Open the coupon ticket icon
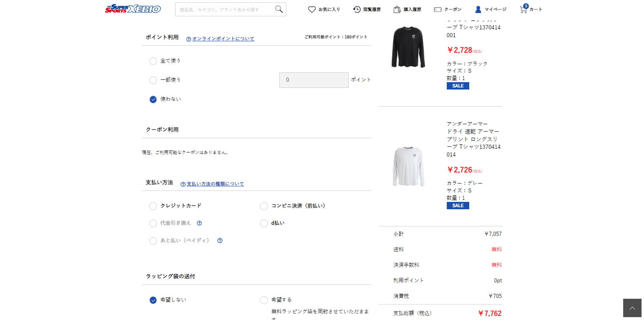Image resolution: width=644 pixels, height=320 pixels. [x=438, y=9]
